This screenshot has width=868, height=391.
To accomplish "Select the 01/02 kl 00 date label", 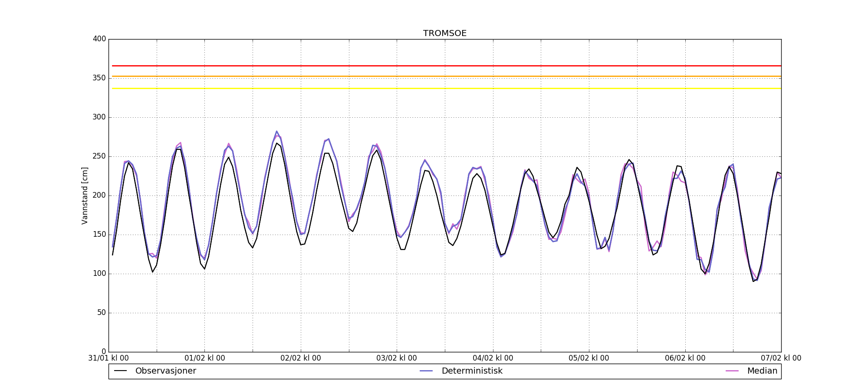I will coord(205,358).
